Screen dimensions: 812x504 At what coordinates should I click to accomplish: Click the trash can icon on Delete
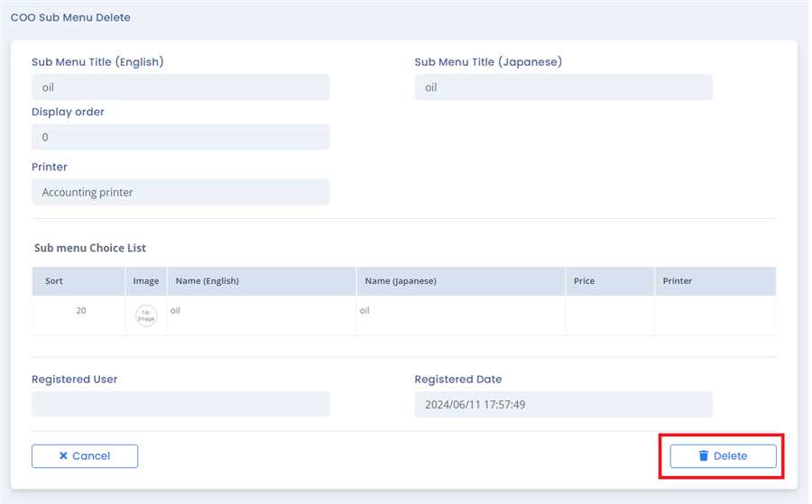[x=704, y=456]
